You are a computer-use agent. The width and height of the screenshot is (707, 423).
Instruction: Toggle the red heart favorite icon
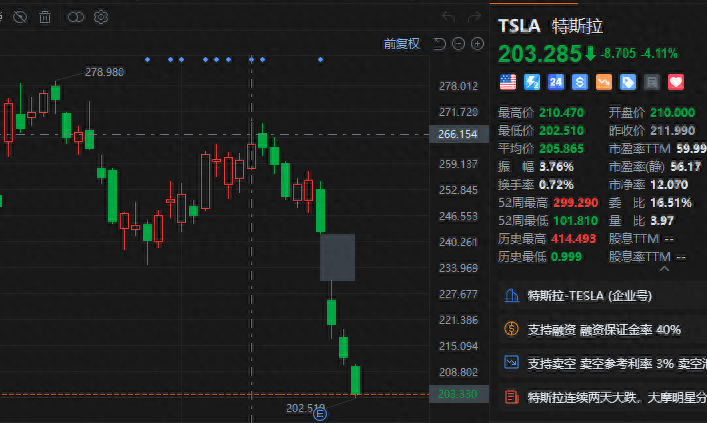676,81
